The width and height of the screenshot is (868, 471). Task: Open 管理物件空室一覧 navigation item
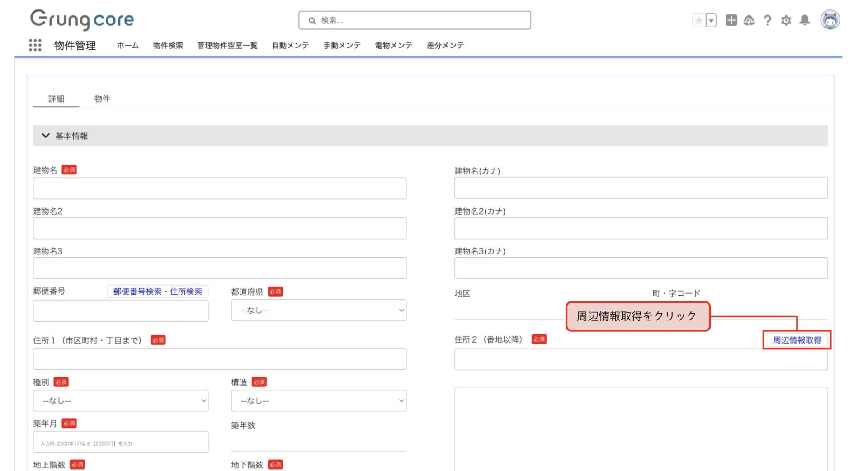pyautogui.click(x=227, y=45)
